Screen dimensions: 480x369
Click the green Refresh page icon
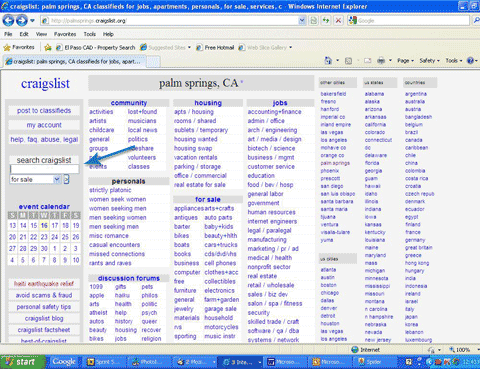tap(326, 21)
